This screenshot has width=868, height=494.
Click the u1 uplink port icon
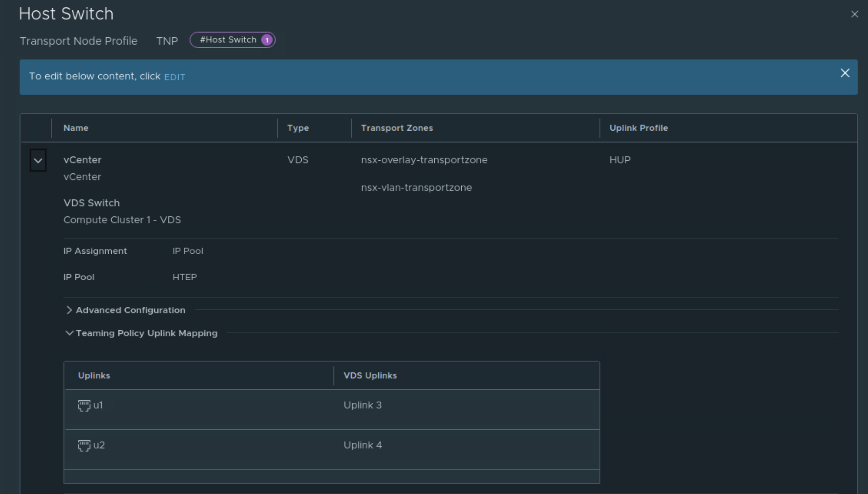tap(84, 405)
